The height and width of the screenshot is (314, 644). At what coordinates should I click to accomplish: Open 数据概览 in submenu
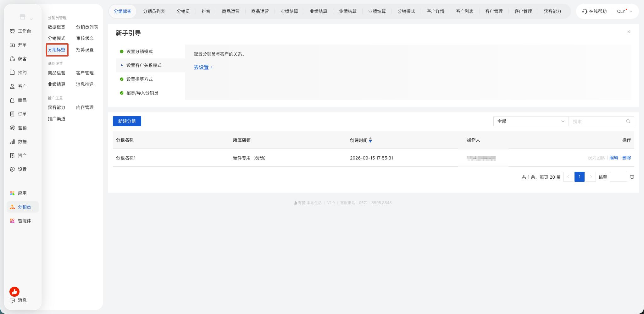(x=57, y=27)
